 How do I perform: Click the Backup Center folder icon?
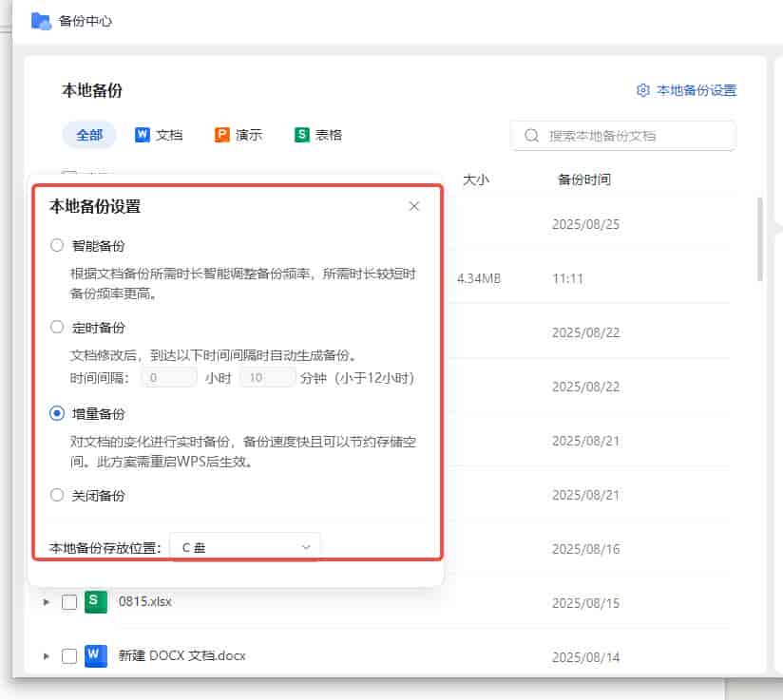click(x=41, y=22)
